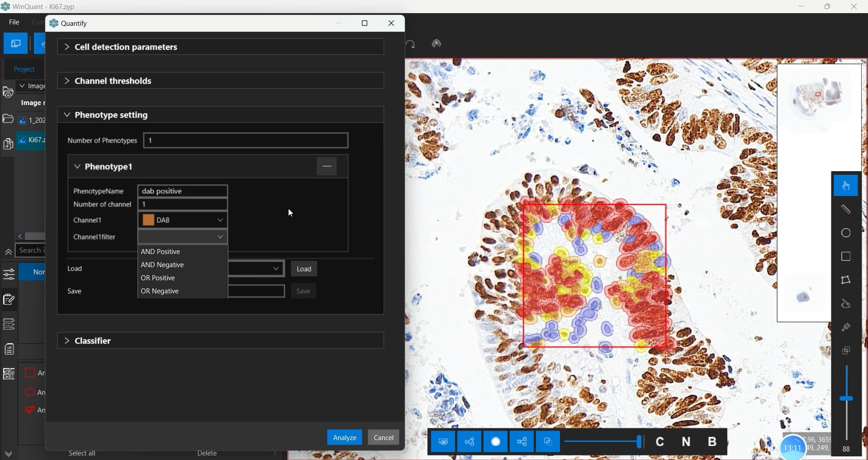Choose the circle annotation tool
Screen dimensions: 868x460
tap(845, 233)
